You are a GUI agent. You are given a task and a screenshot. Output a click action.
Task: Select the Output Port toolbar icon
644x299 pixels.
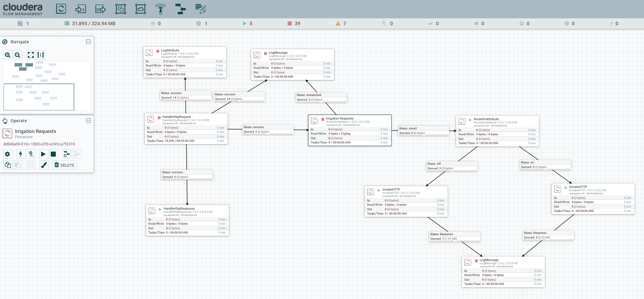[x=101, y=9]
